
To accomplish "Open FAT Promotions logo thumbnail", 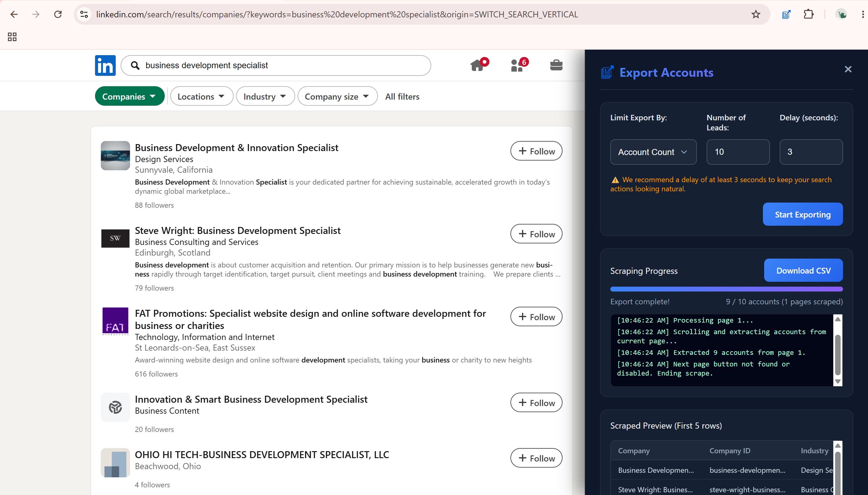I will click(115, 321).
